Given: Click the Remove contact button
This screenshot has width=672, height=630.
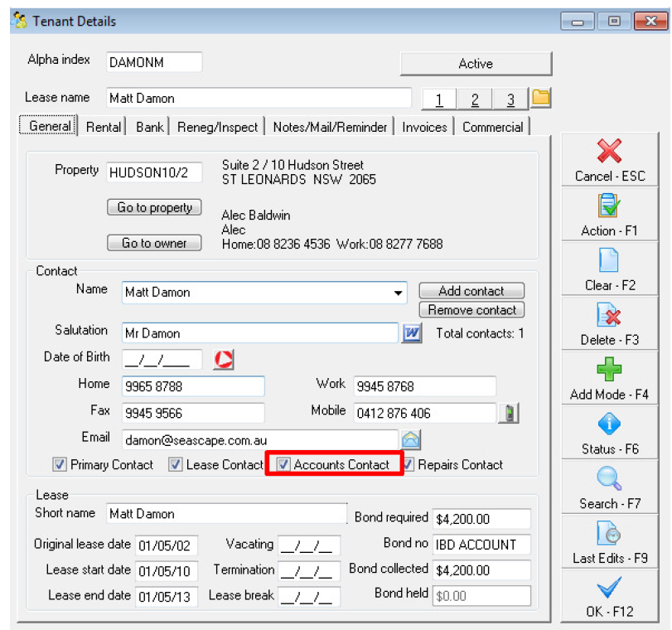Looking at the screenshot, I should (471, 310).
